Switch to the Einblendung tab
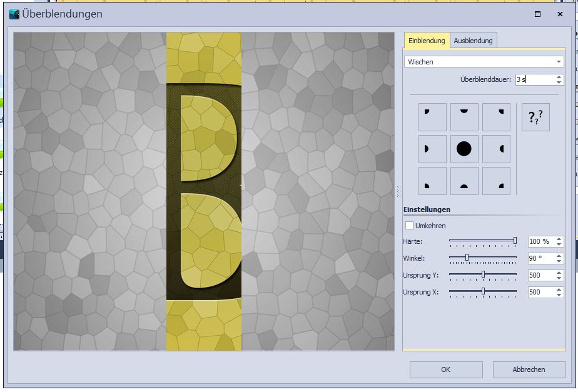The image size is (578, 392). coord(427,41)
